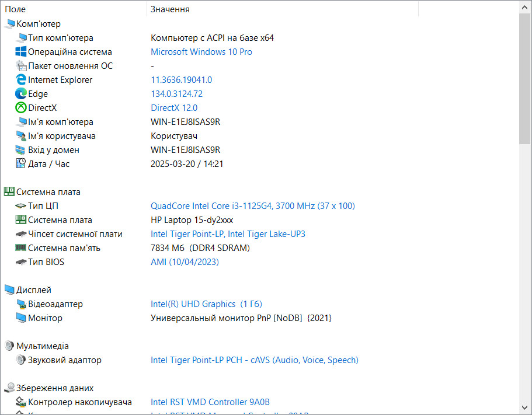The image size is (532, 415).
Task: Select the Вхід у домен field label
Action: (54, 150)
